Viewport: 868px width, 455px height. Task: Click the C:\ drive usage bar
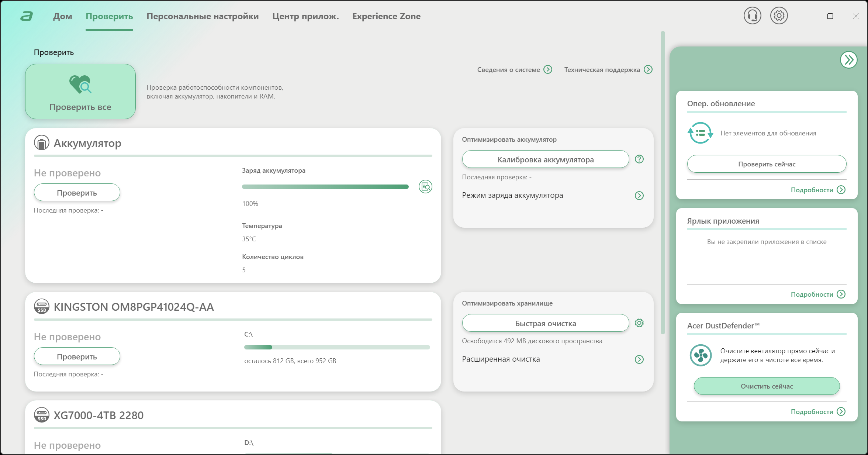[337, 347]
